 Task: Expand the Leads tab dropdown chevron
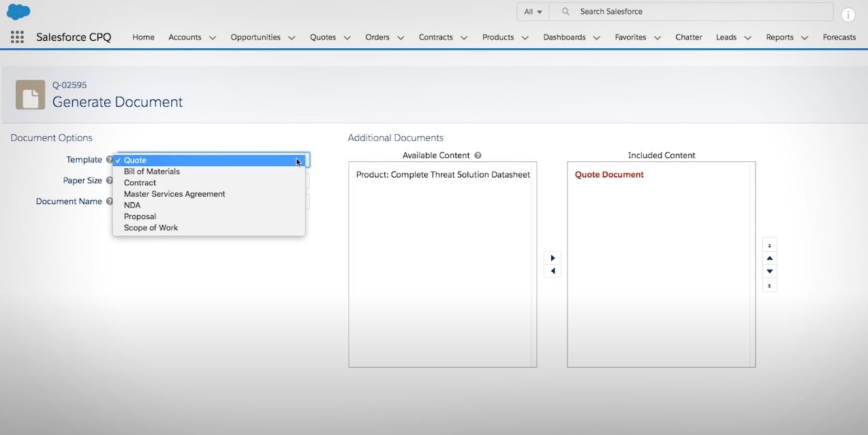[747, 38]
